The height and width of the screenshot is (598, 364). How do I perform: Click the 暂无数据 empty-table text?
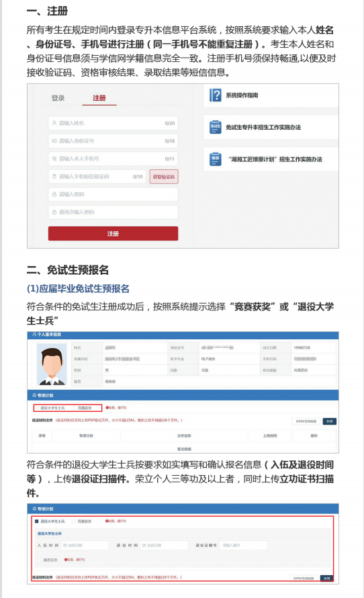tap(184, 449)
